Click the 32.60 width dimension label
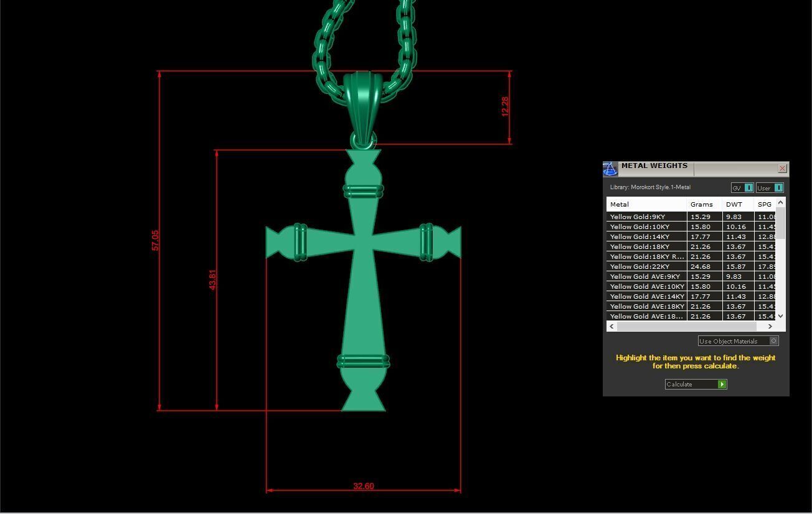 [364, 486]
